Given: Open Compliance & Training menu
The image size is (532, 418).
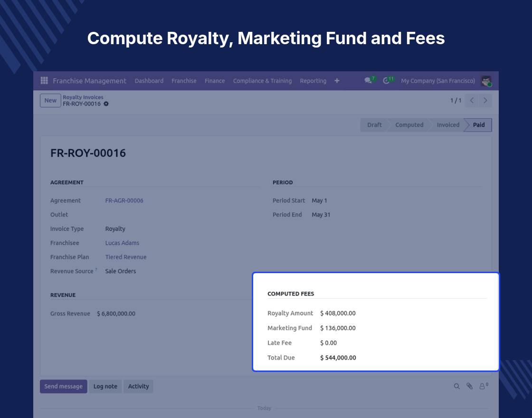Looking at the screenshot, I should click(x=262, y=81).
